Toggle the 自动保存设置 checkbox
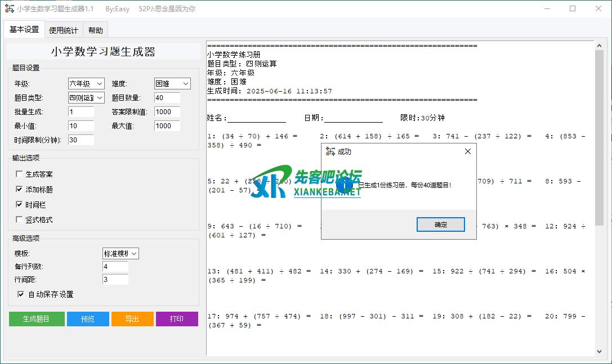 tap(21, 294)
